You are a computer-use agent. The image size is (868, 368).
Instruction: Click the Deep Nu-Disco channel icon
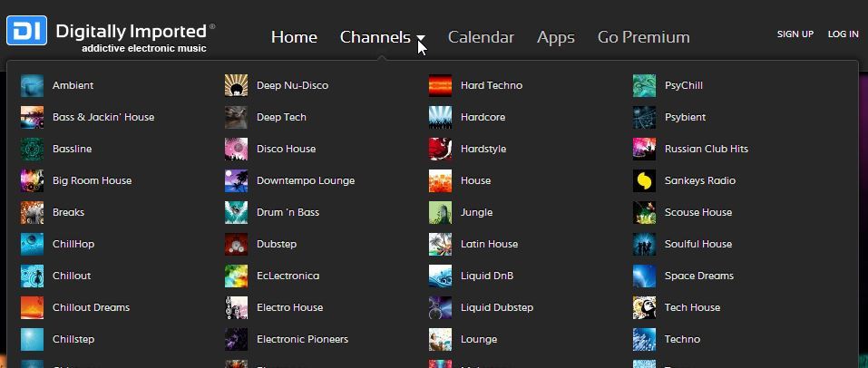237,86
